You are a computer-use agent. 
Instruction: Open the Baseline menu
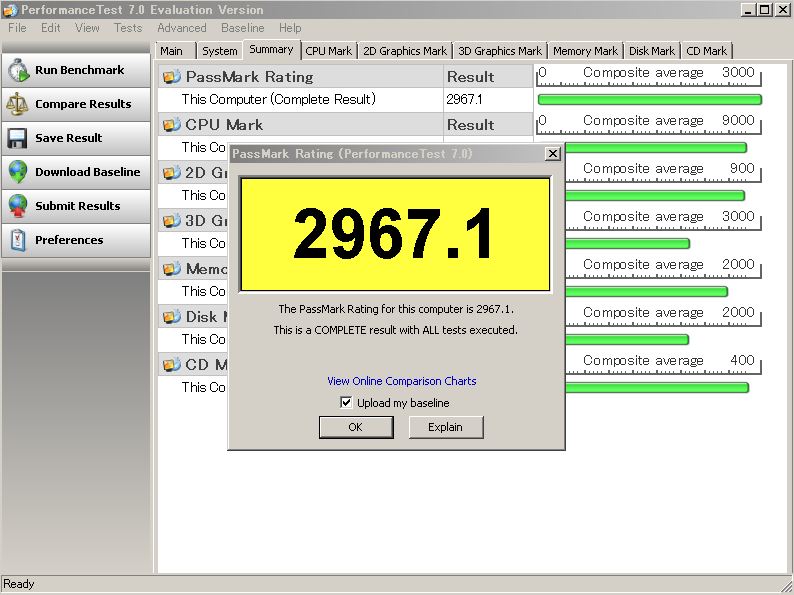click(243, 28)
